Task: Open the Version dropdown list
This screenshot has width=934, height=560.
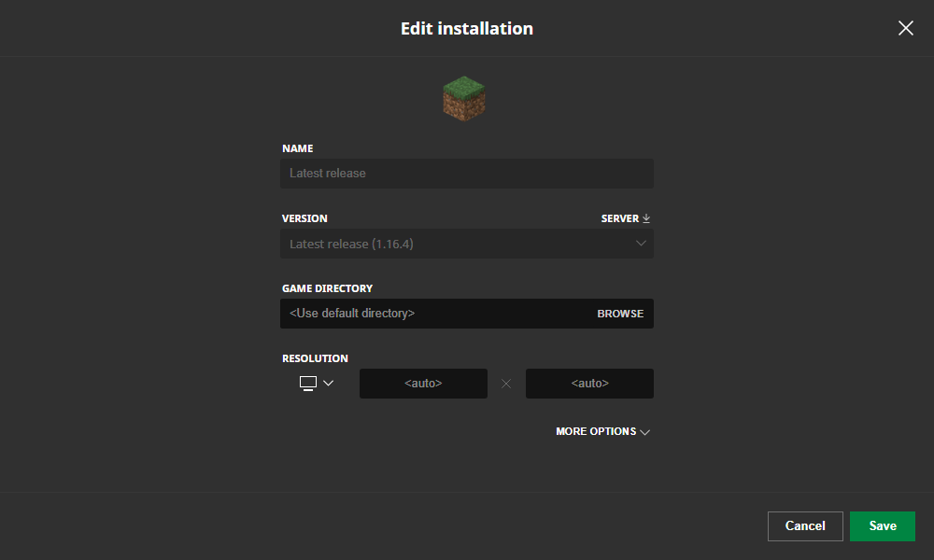Action: pos(467,244)
